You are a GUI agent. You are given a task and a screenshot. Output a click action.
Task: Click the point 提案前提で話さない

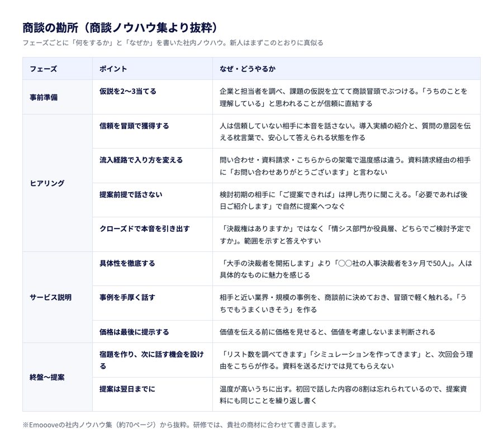pos(131,194)
